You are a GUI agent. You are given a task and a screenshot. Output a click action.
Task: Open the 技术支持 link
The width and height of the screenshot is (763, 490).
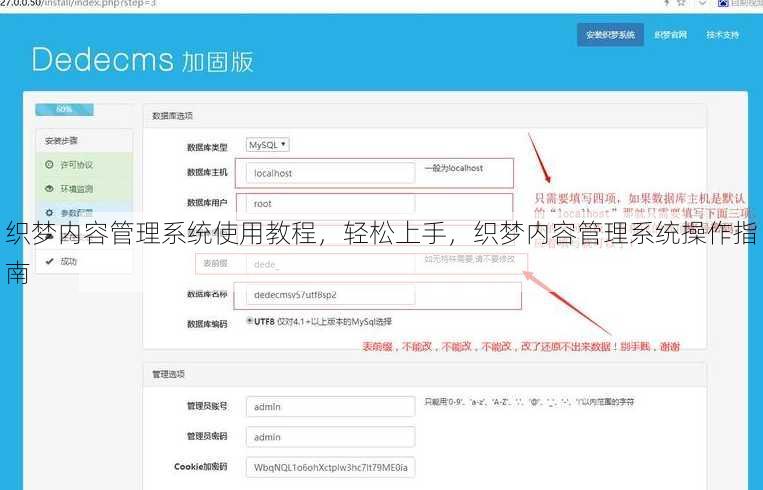[x=723, y=35]
